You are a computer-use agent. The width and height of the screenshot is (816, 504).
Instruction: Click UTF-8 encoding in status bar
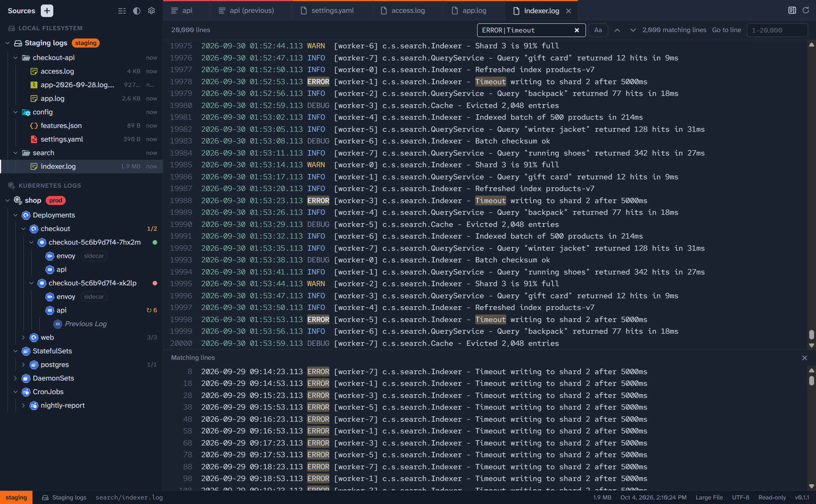pyautogui.click(x=740, y=498)
